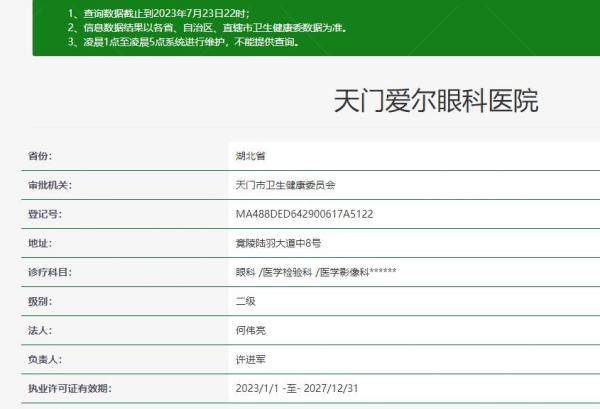Select the departments list starting with 眼科
This screenshot has height=409, width=600.
tap(315, 272)
